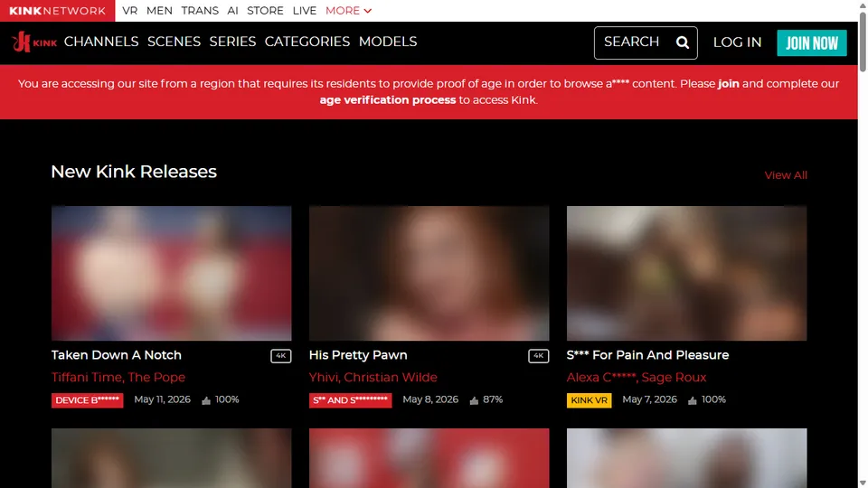
Task: Click the thumbs-up icon beside May 7, 2026
Action: [692, 400]
